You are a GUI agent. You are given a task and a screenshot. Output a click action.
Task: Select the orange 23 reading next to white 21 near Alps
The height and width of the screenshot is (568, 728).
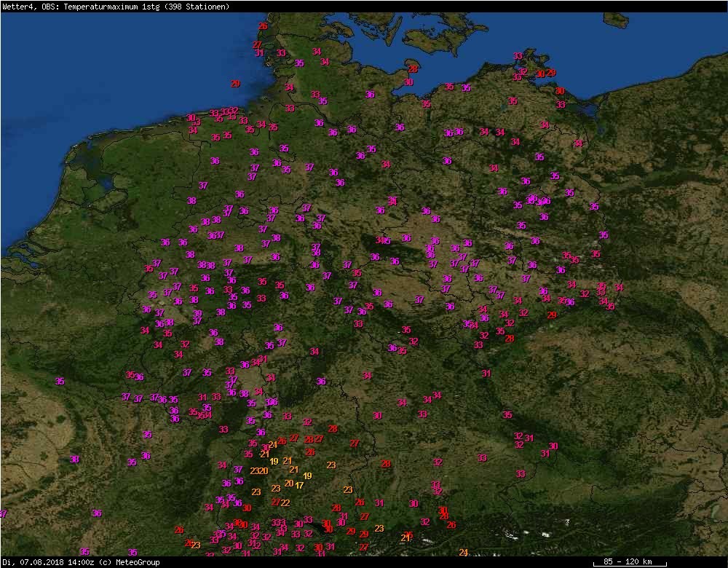[x=379, y=529]
